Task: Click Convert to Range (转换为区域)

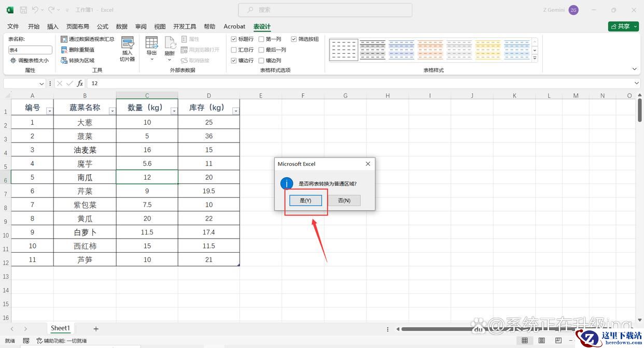Action: (x=64, y=61)
